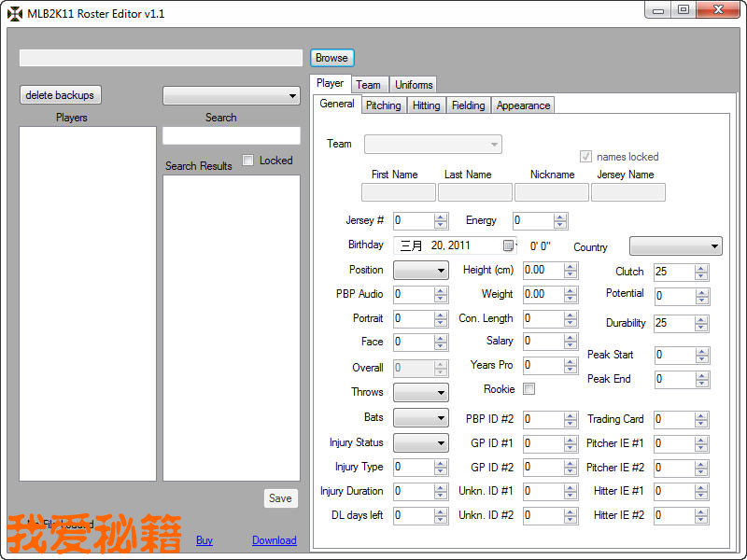Increase the Clutch value with up arrow
The height and width of the screenshot is (560, 747).
701,268
